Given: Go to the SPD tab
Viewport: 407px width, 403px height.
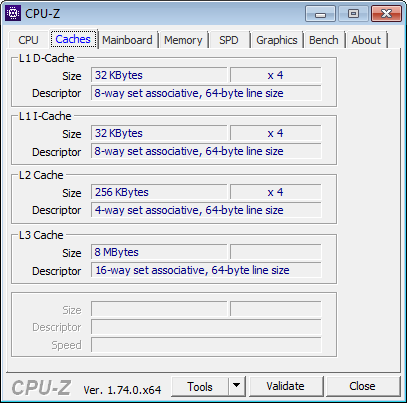Looking at the screenshot, I should coord(229,40).
